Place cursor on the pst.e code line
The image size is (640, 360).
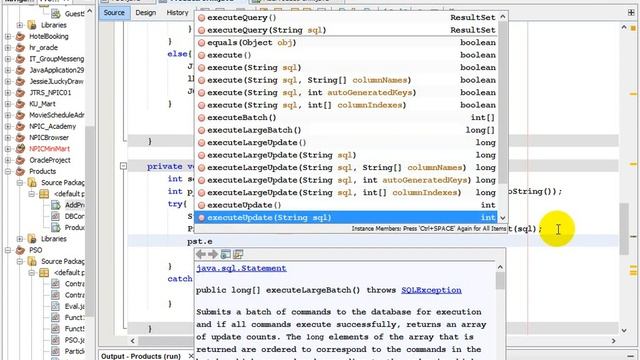(x=373, y=241)
